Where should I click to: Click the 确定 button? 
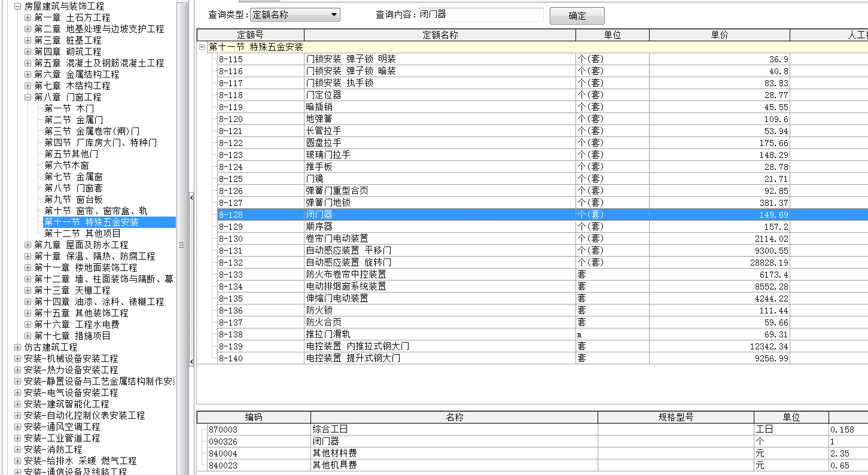(577, 16)
